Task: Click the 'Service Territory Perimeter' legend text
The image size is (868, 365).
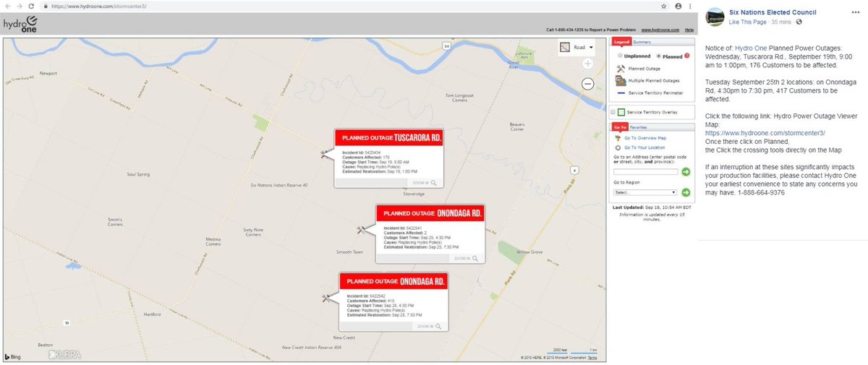Action: point(655,93)
